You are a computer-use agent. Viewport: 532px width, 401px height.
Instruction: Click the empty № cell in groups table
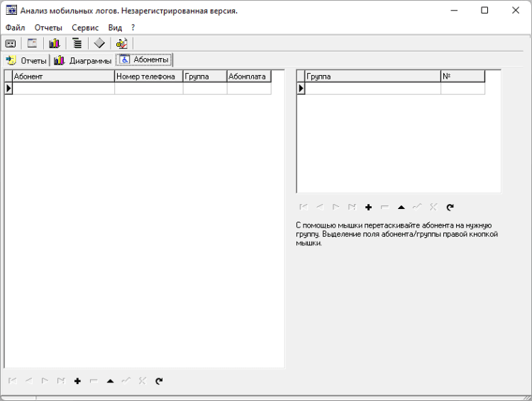point(462,88)
